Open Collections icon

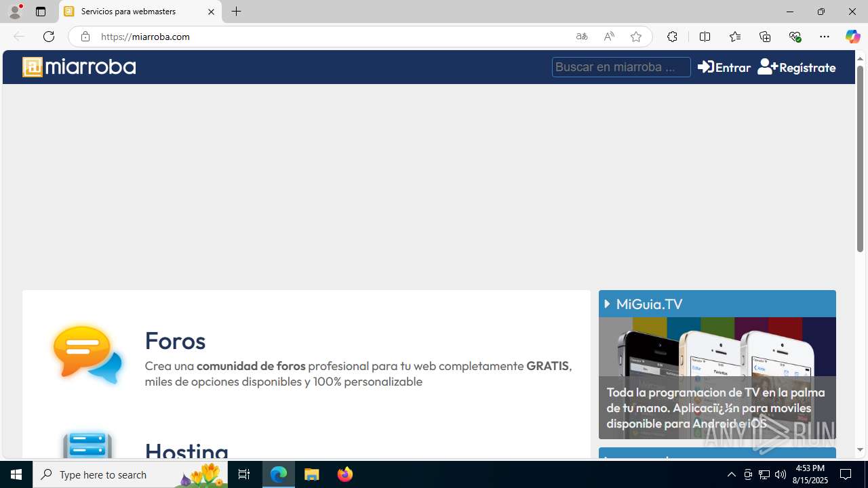tap(765, 37)
